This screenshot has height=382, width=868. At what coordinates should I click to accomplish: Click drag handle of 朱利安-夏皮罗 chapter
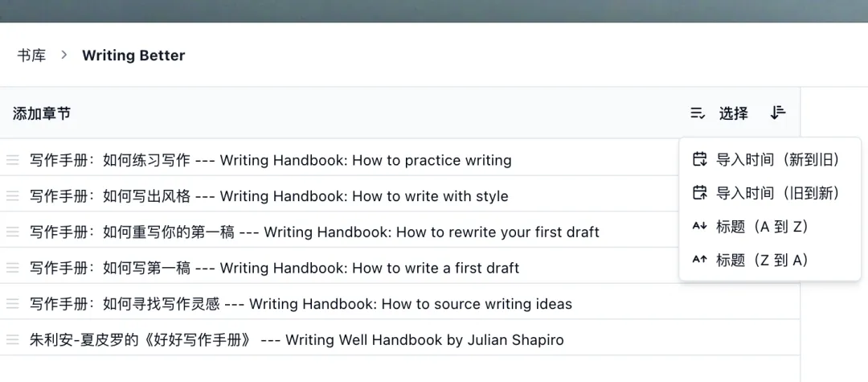point(13,340)
